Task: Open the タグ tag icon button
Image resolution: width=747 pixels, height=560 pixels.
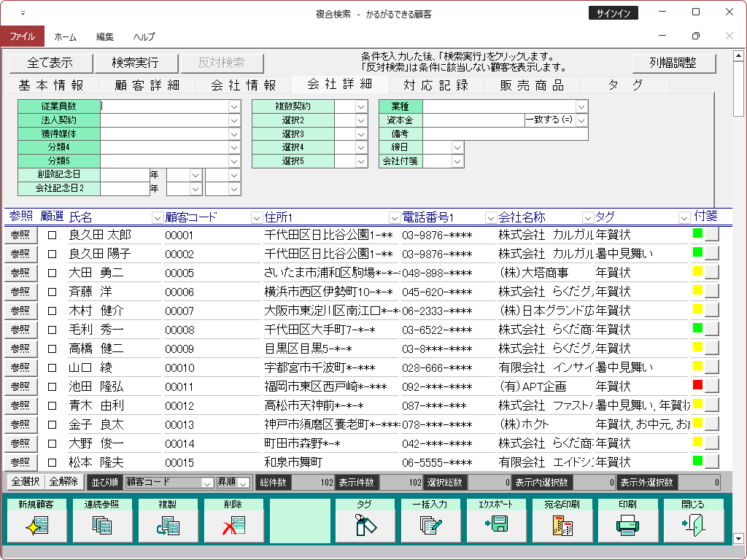Action: point(365,525)
